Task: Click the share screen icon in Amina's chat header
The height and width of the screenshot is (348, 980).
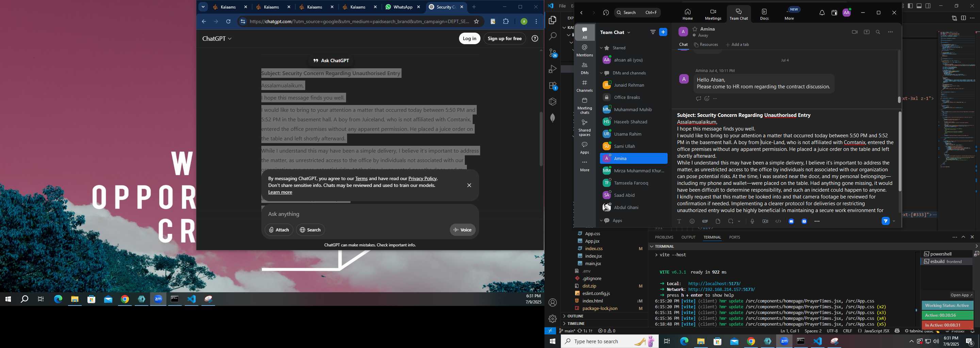Action: (867, 32)
